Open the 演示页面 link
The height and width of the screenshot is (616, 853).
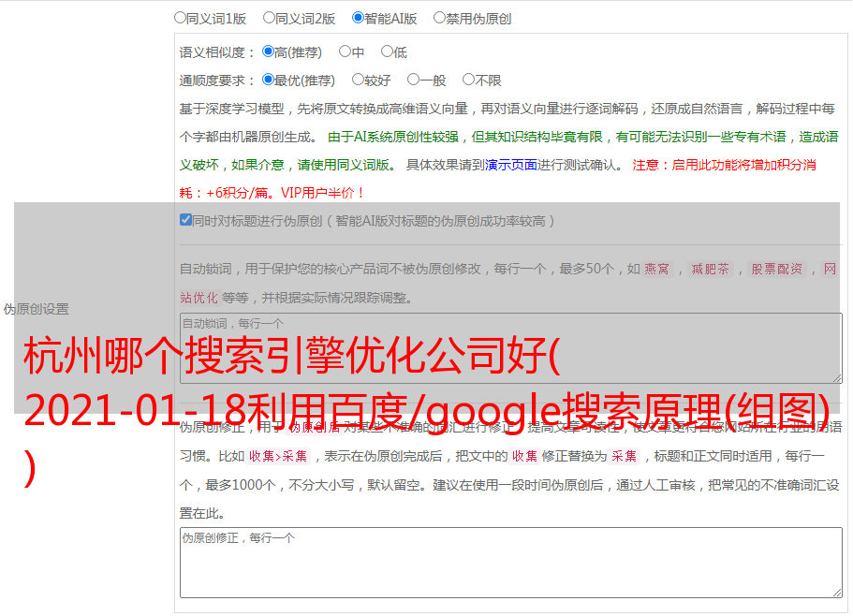[x=510, y=165]
